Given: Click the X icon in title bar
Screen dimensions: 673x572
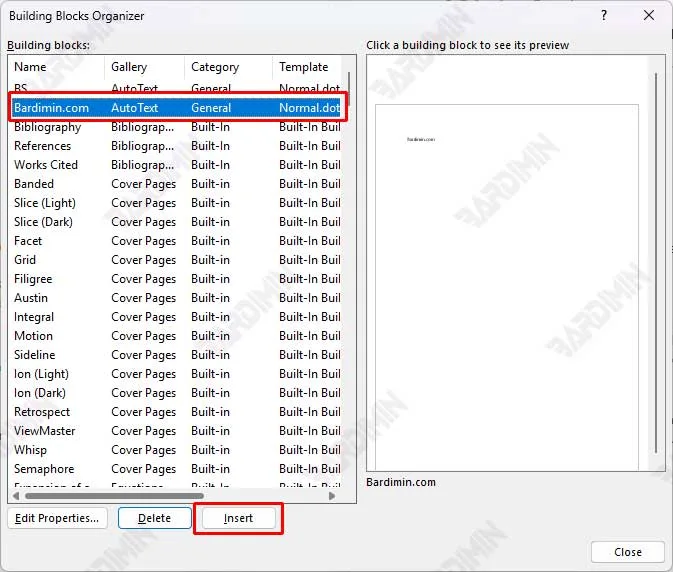Looking at the screenshot, I should pyautogui.click(x=649, y=15).
